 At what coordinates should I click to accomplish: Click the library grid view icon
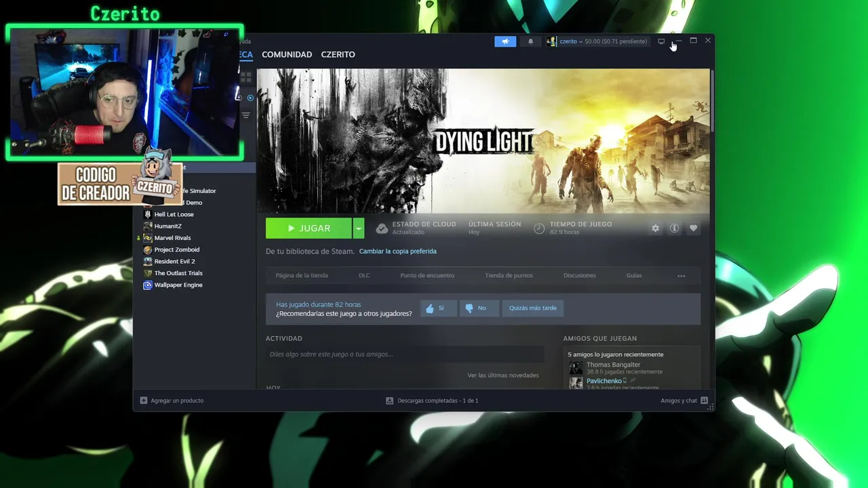[245, 77]
